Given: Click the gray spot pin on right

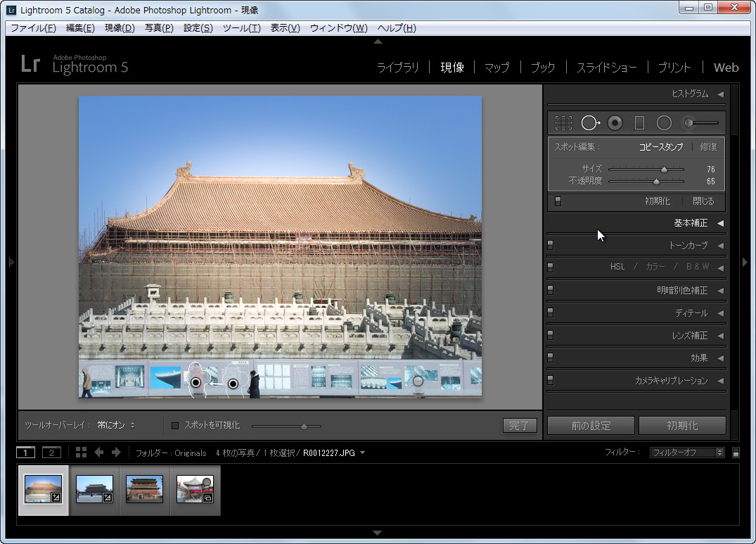Looking at the screenshot, I should tap(418, 381).
